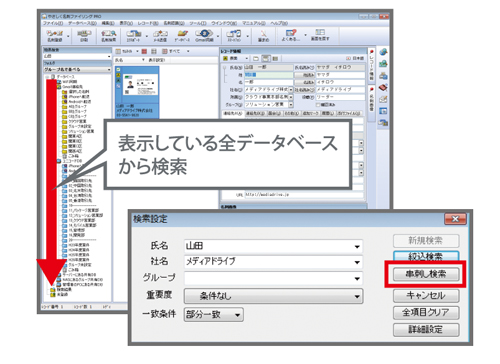Open the 表示 menu in menu bar

[x=126, y=23]
